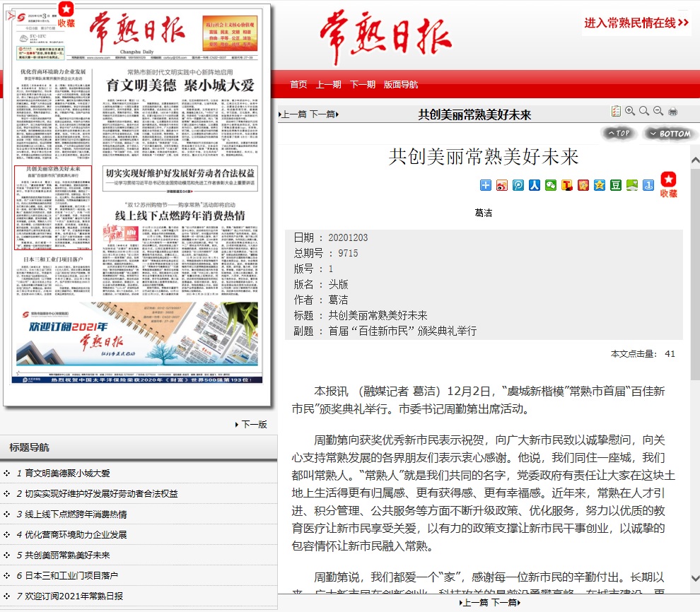Go to 上一篇 at the bottom of the article

474,603
